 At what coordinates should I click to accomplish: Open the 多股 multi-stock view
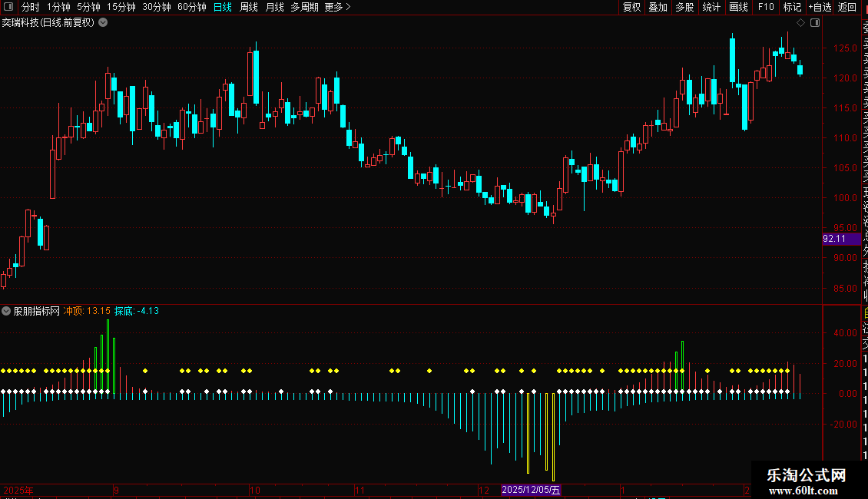pyautogui.click(x=684, y=7)
